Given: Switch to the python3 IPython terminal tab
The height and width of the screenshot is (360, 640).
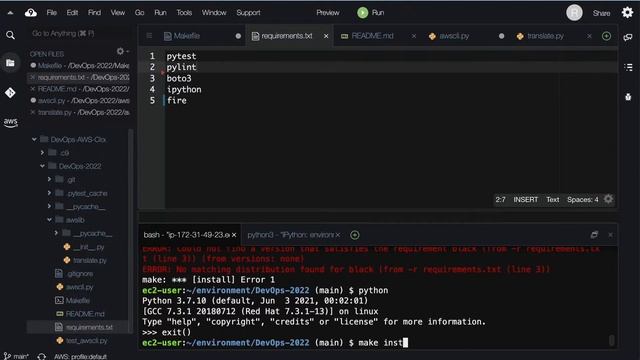Looking at the screenshot, I should (291, 235).
